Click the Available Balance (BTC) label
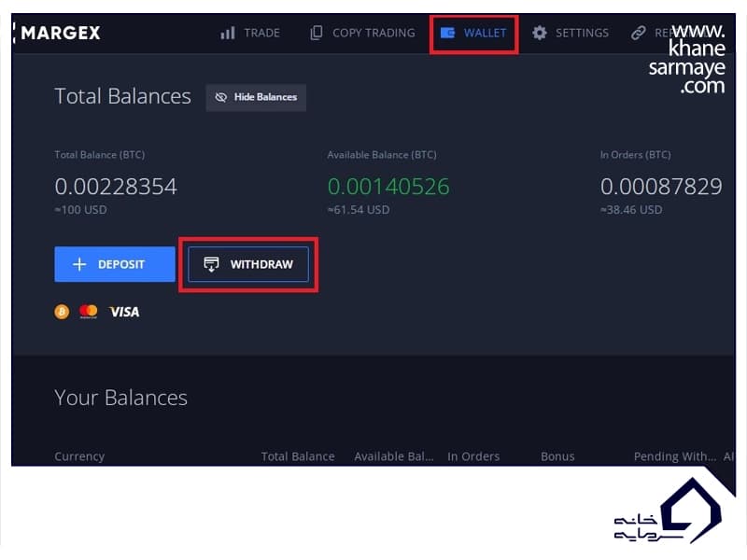The width and height of the screenshot is (747, 560). [382, 155]
